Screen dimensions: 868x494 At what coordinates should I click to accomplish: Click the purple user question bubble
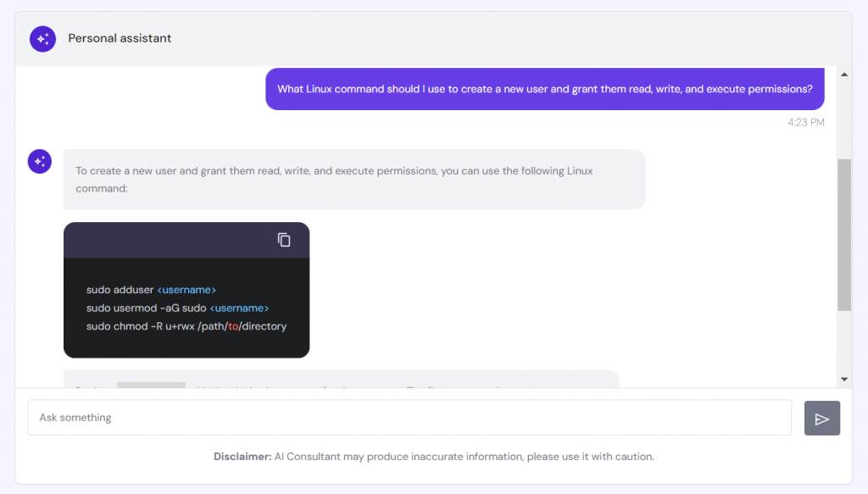[544, 89]
